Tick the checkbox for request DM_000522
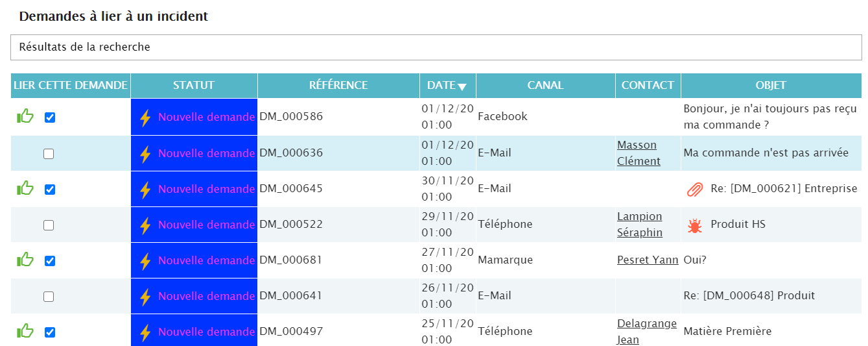The image size is (868, 346). (49, 225)
